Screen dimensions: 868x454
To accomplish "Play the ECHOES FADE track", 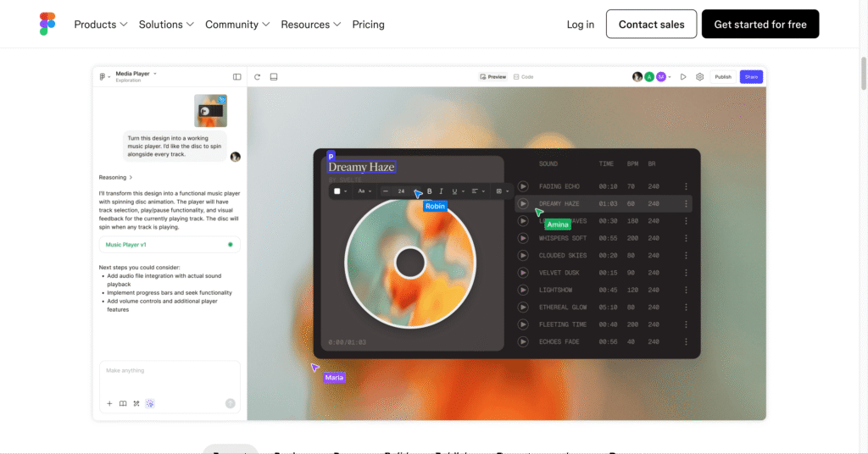I will pyautogui.click(x=523, y=341).
